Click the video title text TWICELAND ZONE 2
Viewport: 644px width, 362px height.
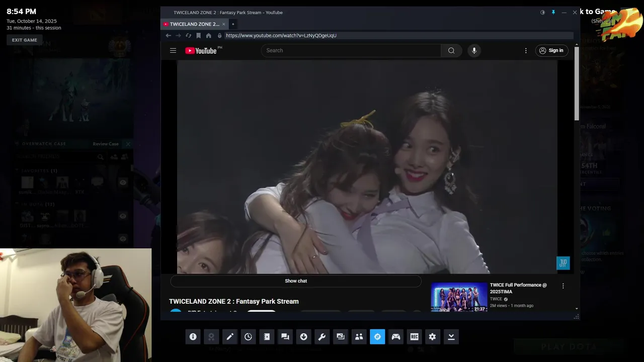coord(234,301)
